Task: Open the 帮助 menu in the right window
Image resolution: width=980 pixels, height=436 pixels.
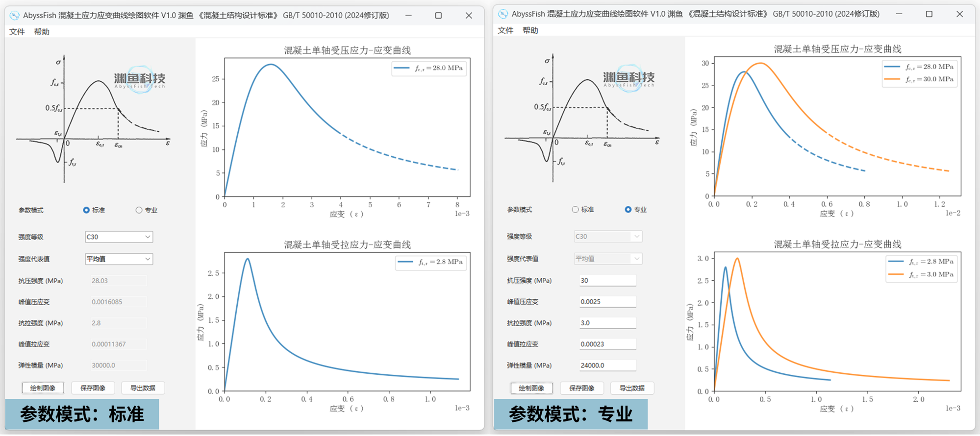Action: [530, 30]
